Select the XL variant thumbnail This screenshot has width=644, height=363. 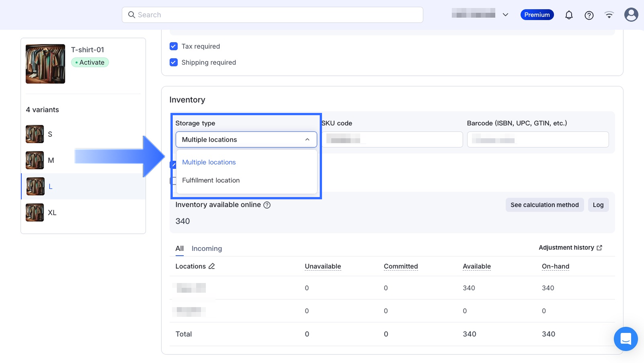[35, 213]
